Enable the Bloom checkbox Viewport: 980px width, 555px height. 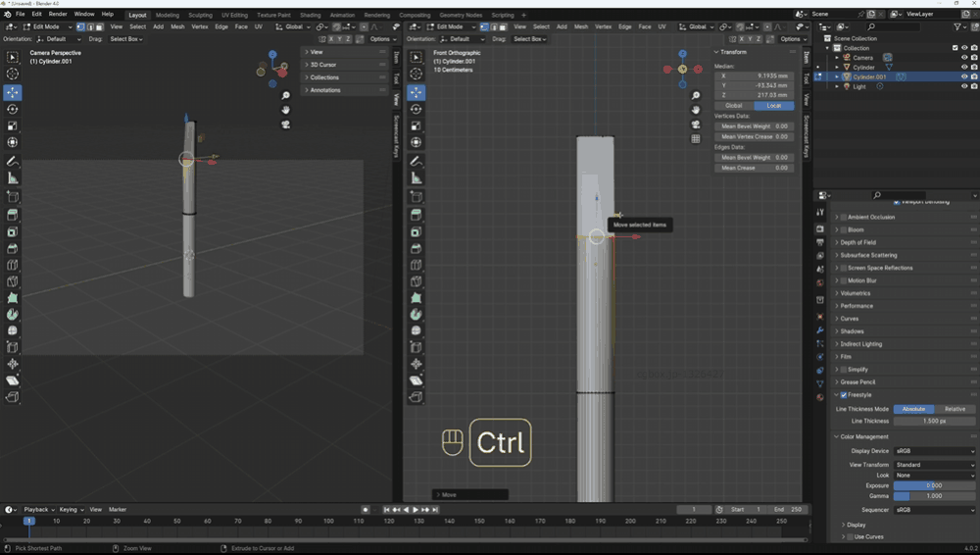tap(844, 229)
